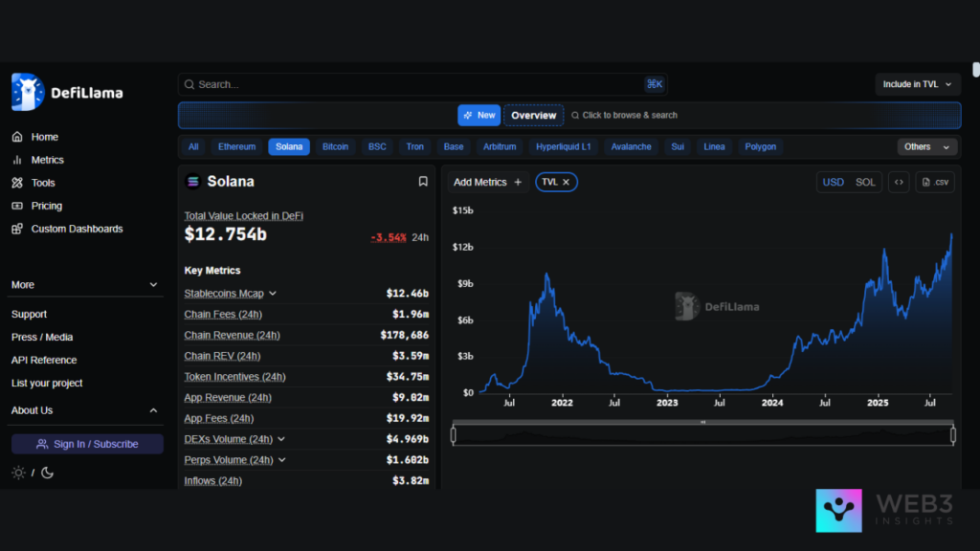Click the search magnifier icon
The width and height of the screenshot is (980, 551).
coord(189,84)
